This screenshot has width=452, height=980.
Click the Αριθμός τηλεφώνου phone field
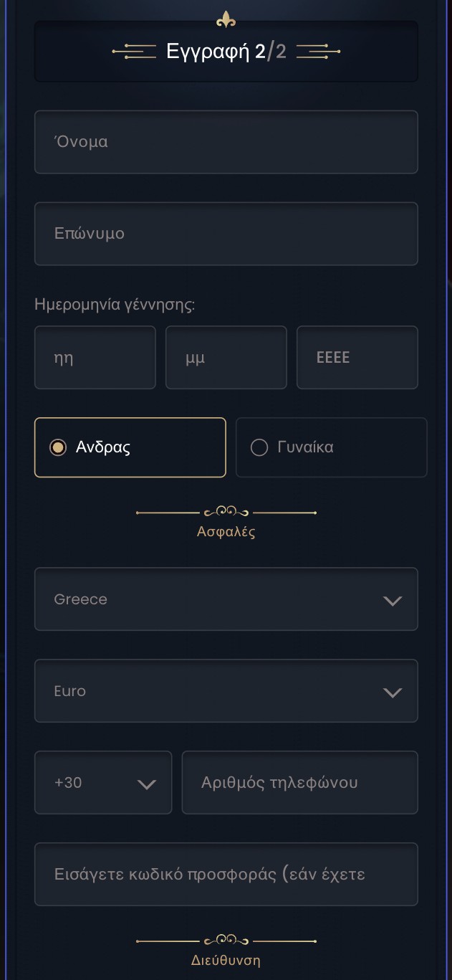point(299,783)
